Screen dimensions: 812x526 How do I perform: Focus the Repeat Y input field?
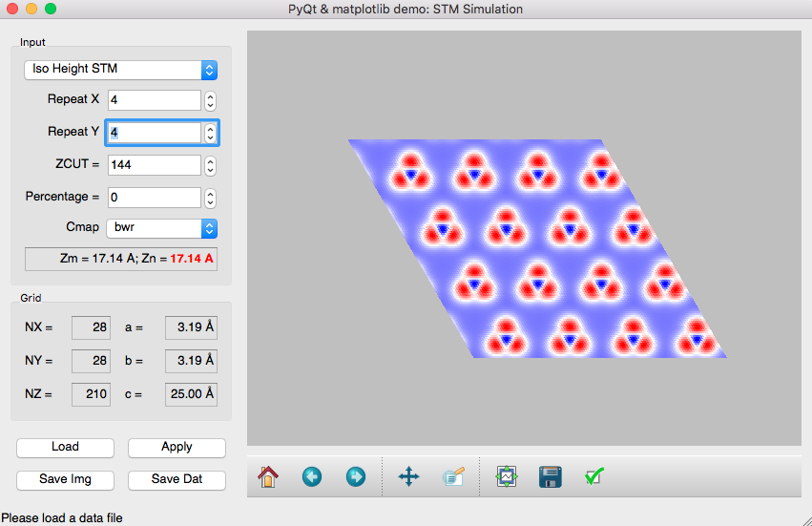click(x=155, y=133)
